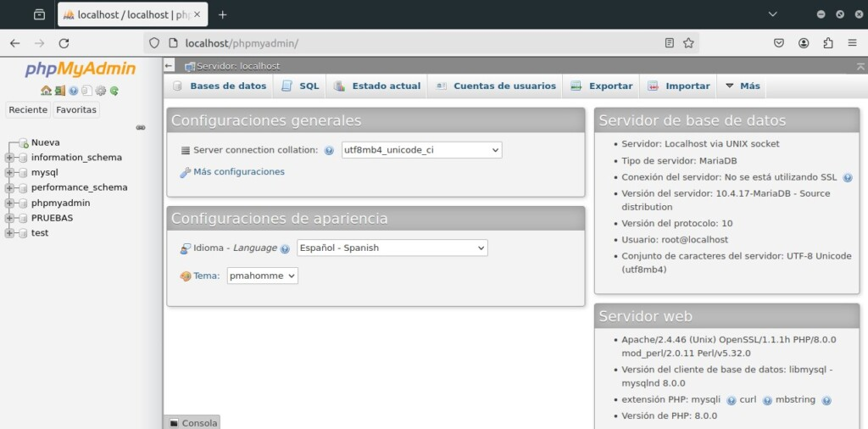This screenshot has height=429, width=868.
Task: Open navigation panel settings gear icon
Action: click(100, 91)
